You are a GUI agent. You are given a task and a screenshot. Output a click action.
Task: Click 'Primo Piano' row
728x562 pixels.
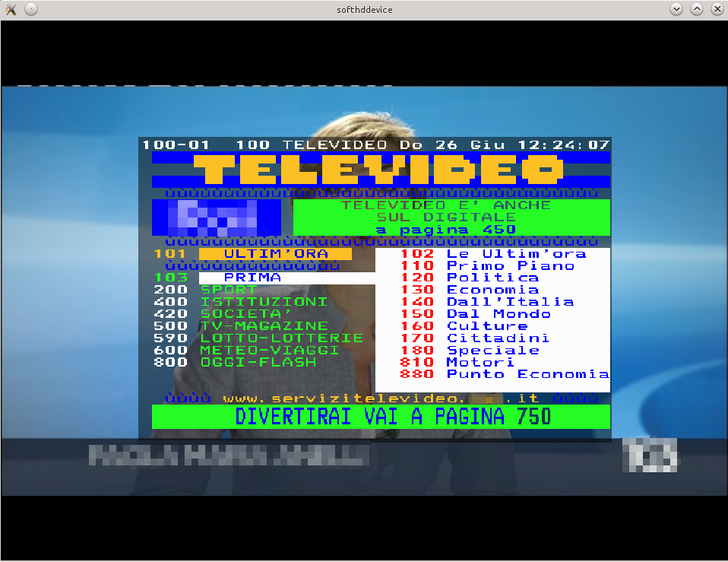(488, 266)
